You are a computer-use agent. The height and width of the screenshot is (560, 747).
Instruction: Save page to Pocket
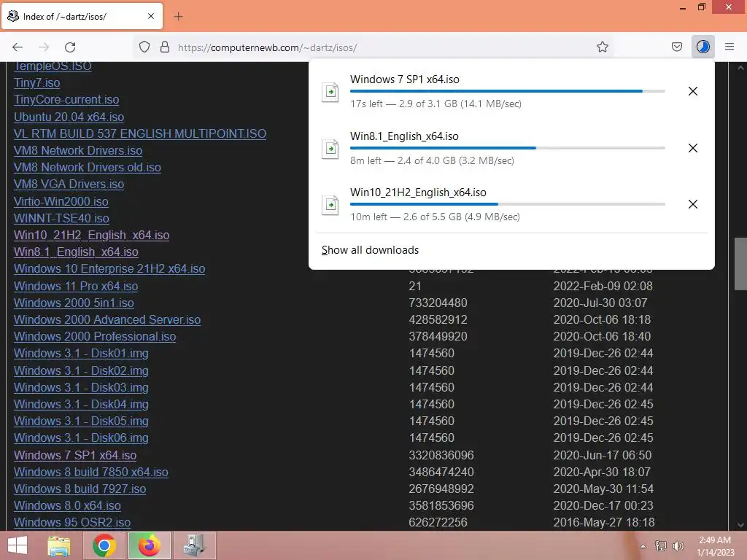click(x=676, y=47)
